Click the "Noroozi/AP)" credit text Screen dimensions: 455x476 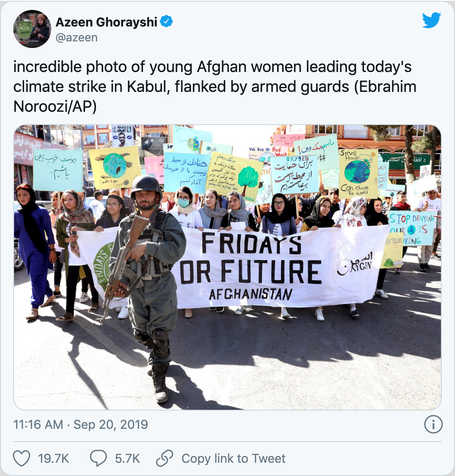pos(55,106)
